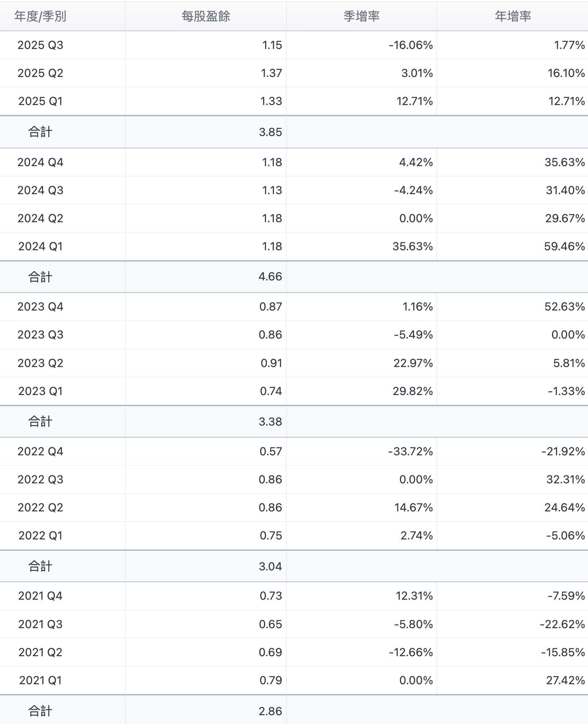
Task: Select the 2024 Q4 row label
Action: point(40,162)
